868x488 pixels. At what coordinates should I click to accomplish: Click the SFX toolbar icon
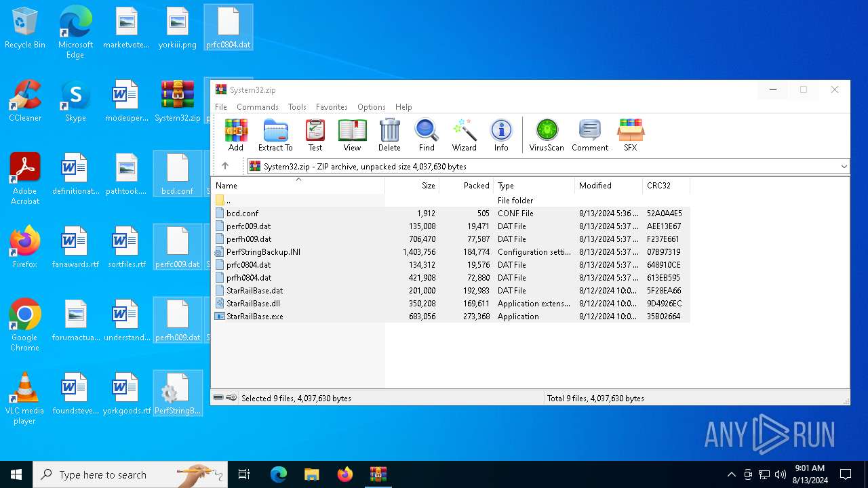(x=631, y=135)
